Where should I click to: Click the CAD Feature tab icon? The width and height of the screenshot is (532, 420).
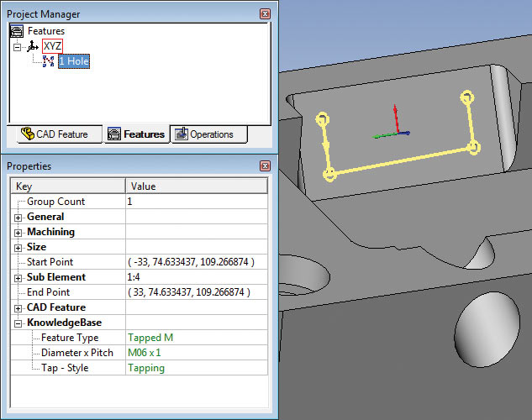click(x=27, y=134)
